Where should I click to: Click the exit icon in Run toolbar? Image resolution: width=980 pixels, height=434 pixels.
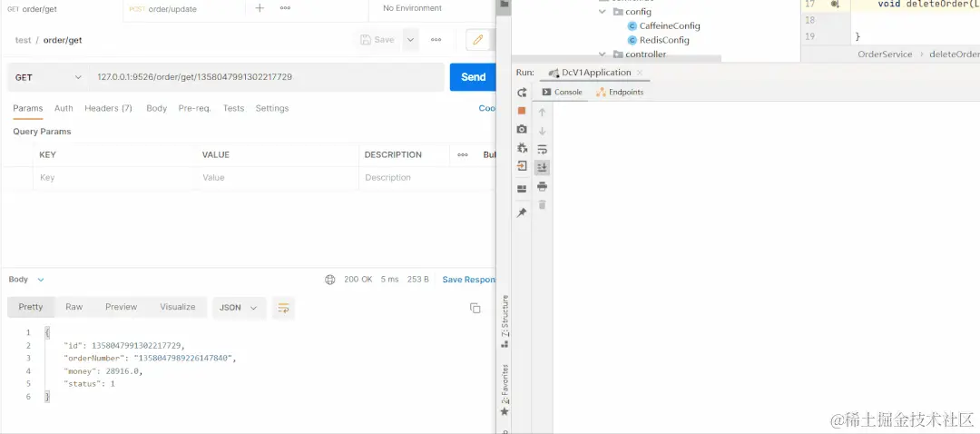pyautogui.click(x=521, y=166)
